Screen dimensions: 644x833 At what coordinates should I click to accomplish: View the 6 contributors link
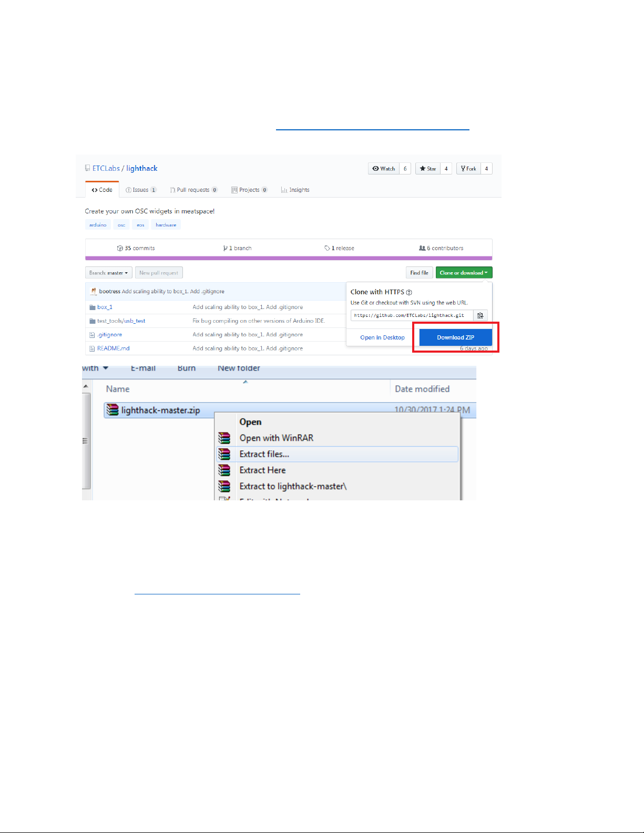point(441,249)
